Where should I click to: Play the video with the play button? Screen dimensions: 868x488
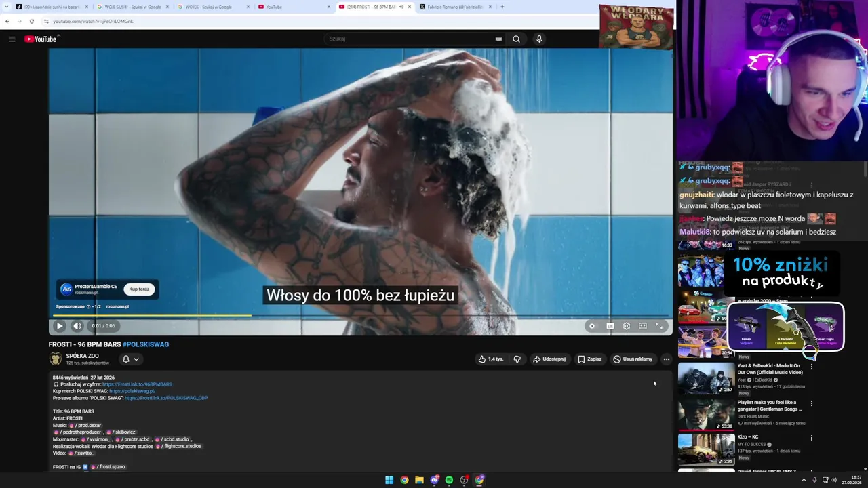click(x=60, y=326)
